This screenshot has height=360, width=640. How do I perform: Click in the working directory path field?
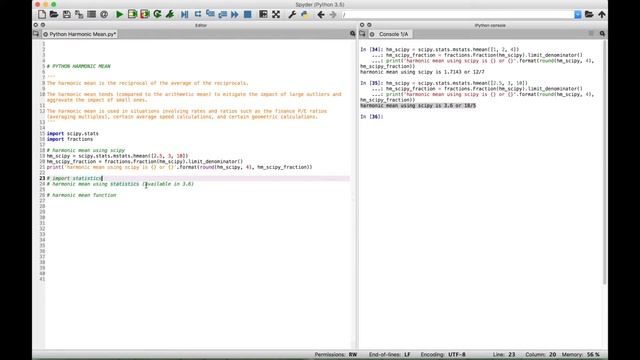point(457,15)
